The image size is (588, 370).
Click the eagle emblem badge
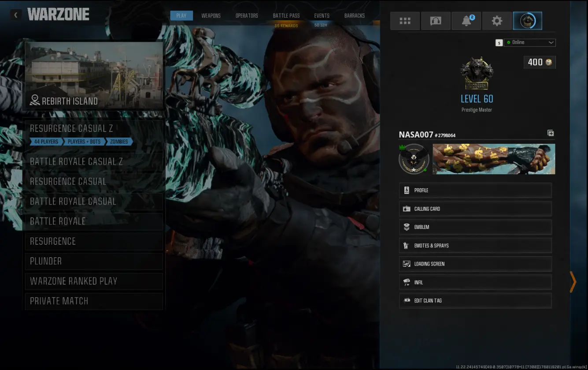[414, 159]
